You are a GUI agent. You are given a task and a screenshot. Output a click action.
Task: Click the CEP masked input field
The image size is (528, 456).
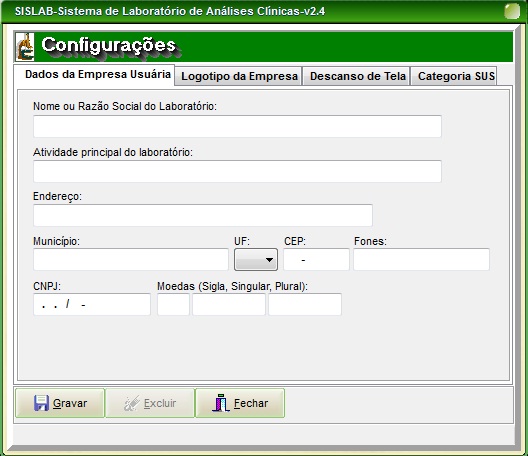pos(316,259)
